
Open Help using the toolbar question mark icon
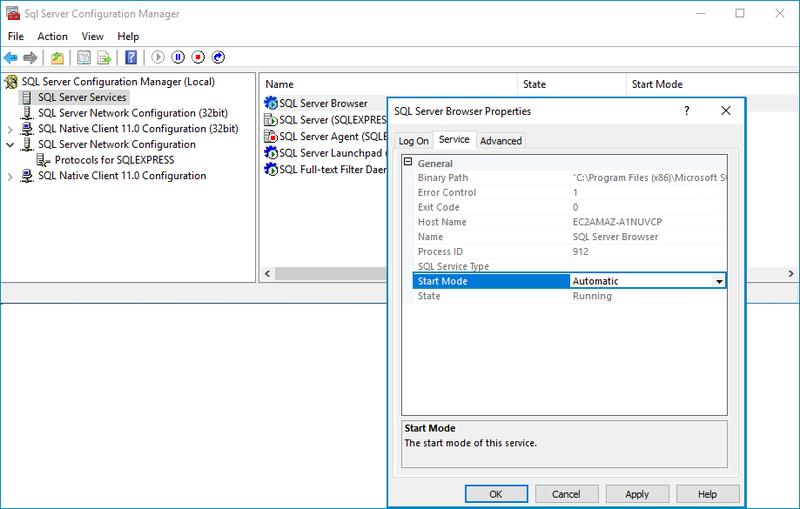point(131,58)
